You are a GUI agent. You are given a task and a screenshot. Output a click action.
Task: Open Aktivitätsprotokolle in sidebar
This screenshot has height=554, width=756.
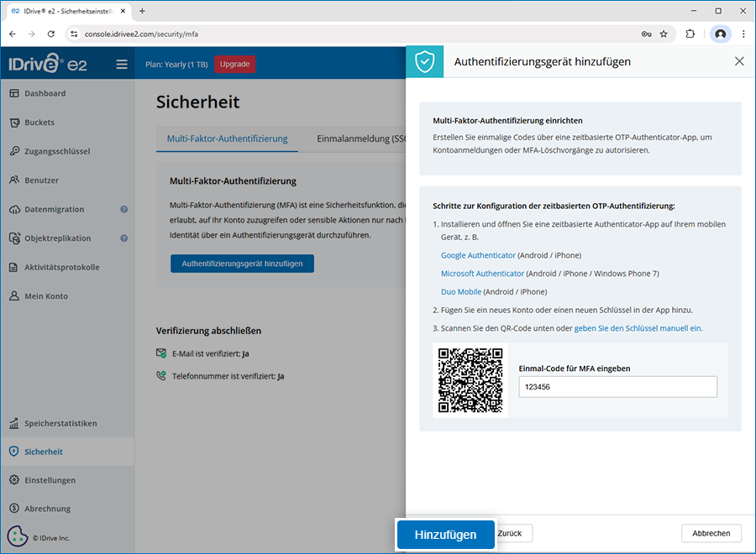coord(62,267)
